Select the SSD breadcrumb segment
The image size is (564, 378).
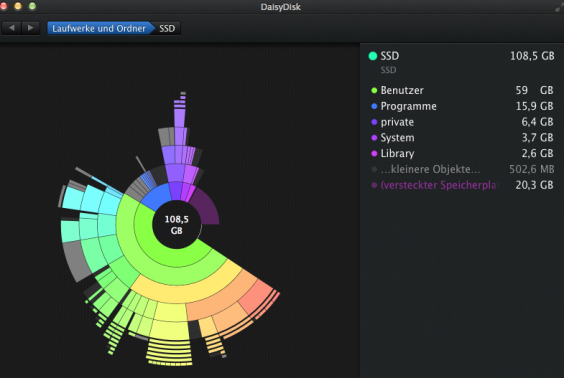point(167,28)
